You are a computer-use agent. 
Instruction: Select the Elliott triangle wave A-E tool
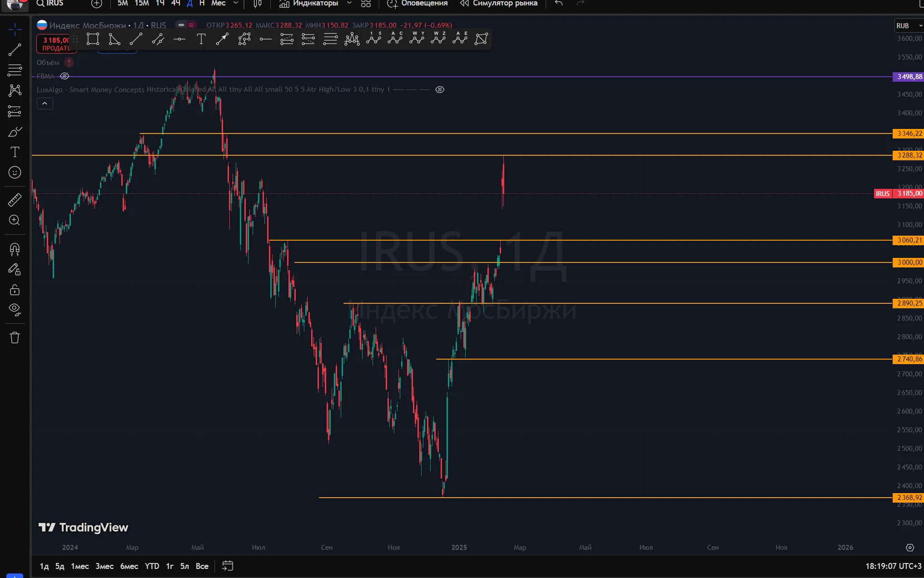tap(460, 39)
